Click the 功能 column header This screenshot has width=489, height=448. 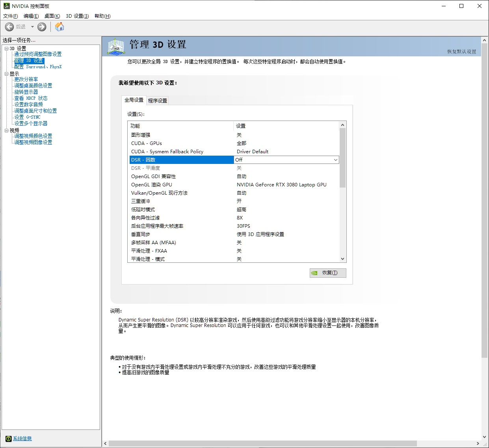point(180,126)
